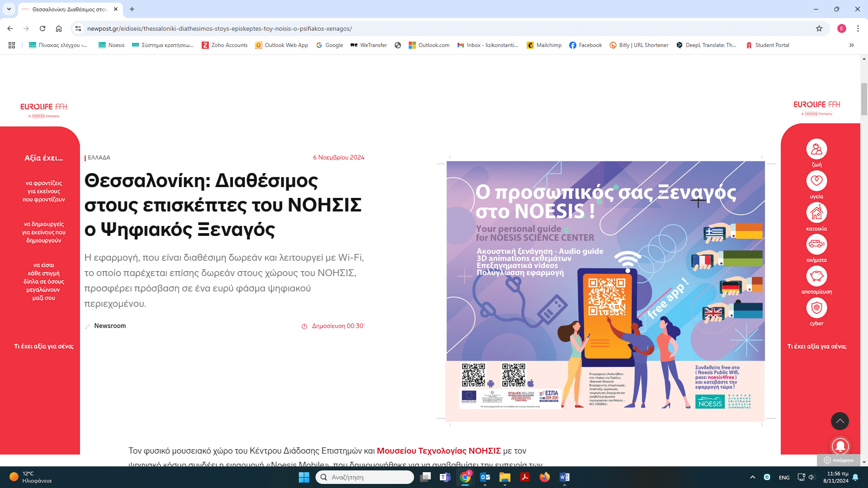Show hidden system tray icons
Image resolution: width=868 pixels, height=488 pixels.
tap(752, 477)
